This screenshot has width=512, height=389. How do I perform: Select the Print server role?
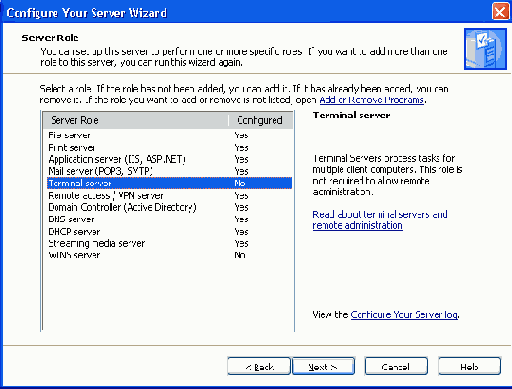coord(169,147)
